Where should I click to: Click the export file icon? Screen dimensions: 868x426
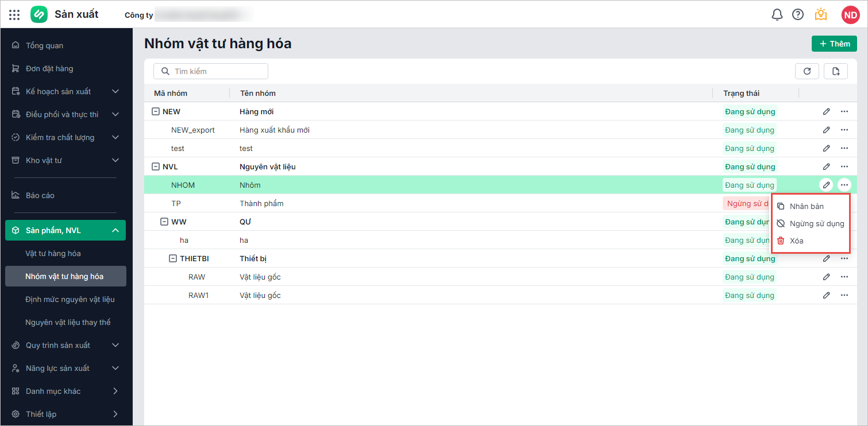[836, 71]
